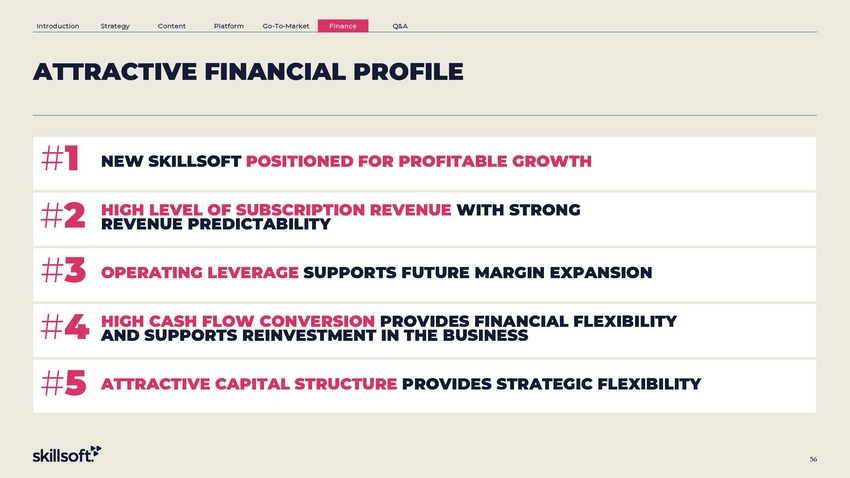Open the Go-To-Market tab
The width and height of the screenshot is (850, 478).
(286, 26)
